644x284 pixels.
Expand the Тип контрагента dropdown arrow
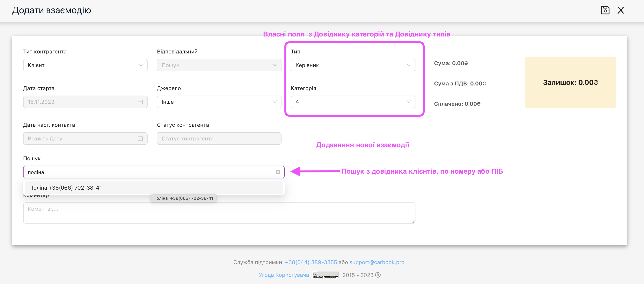[141, 65]
